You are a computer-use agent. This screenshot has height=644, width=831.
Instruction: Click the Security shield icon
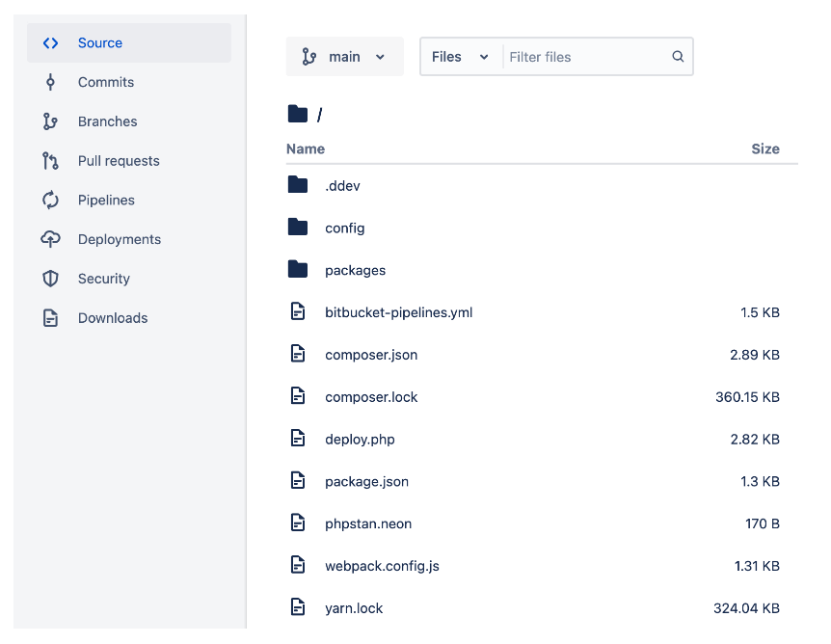(x=50, y=279)
